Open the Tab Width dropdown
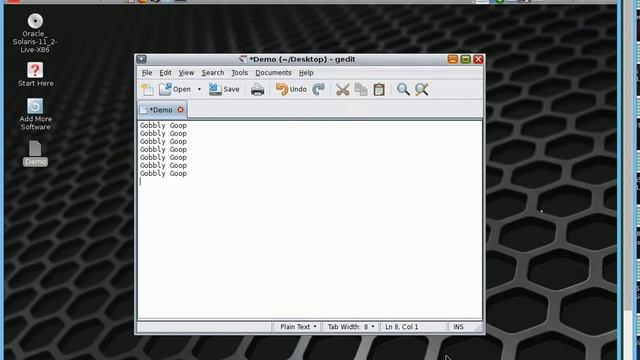 tap(351, 327)
